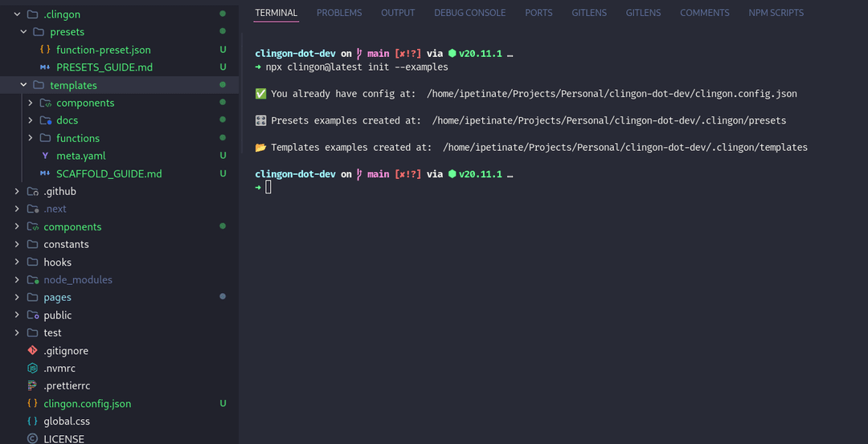
Task: Click the terminal prompt cursor
Action: (268, 187)
